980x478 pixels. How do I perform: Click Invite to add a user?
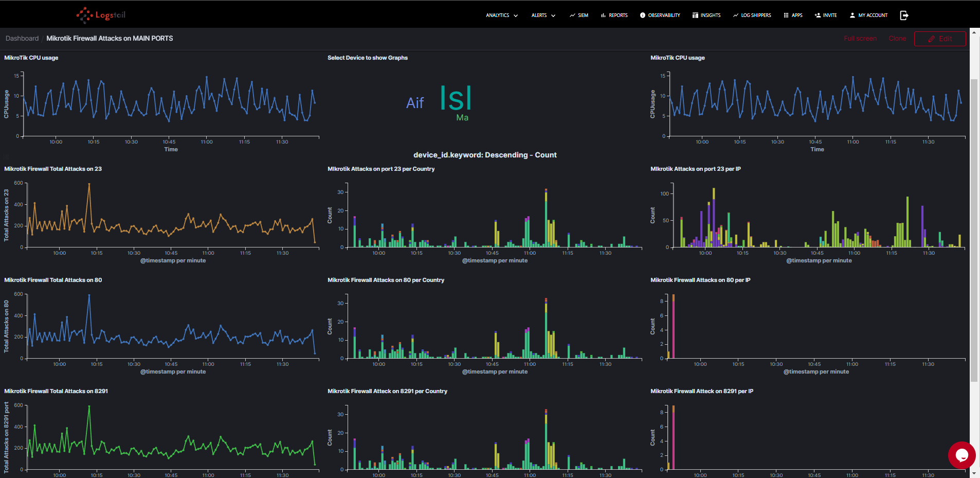click(826, 15)
